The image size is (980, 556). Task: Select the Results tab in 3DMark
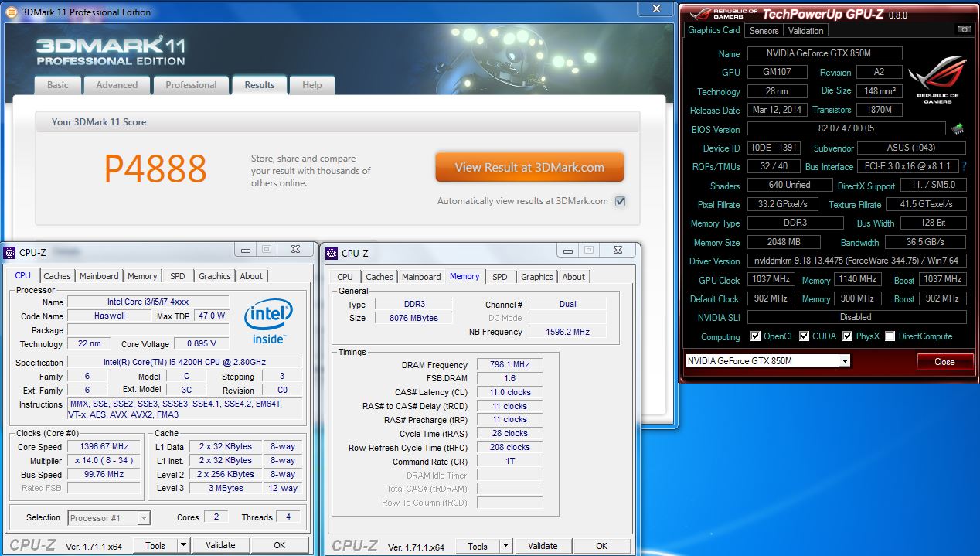(x=260, y=85)
